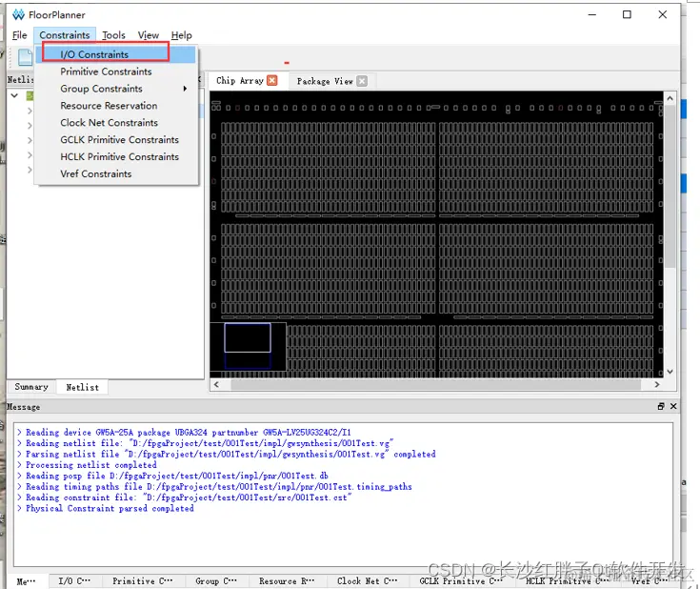Expand Group Constraints submenu
Viewport: 700px width, 589px height.
point(116,89)
